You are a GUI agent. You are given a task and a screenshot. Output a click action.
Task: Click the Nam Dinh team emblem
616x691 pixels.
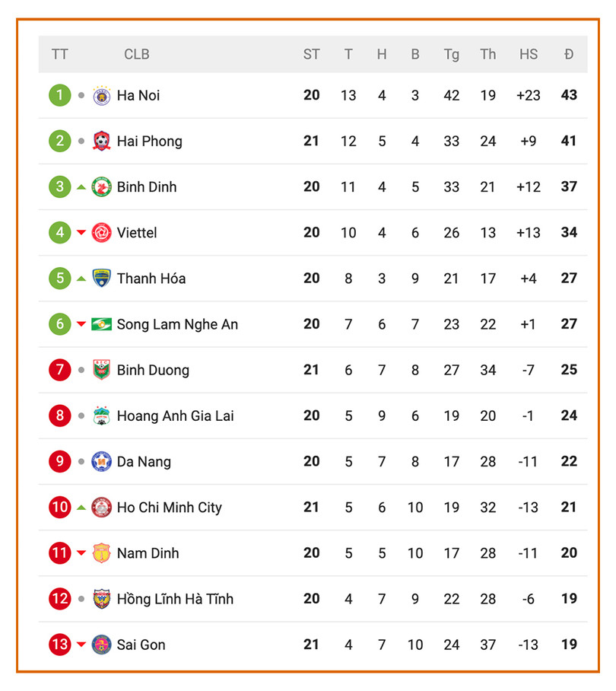[101, 553]
